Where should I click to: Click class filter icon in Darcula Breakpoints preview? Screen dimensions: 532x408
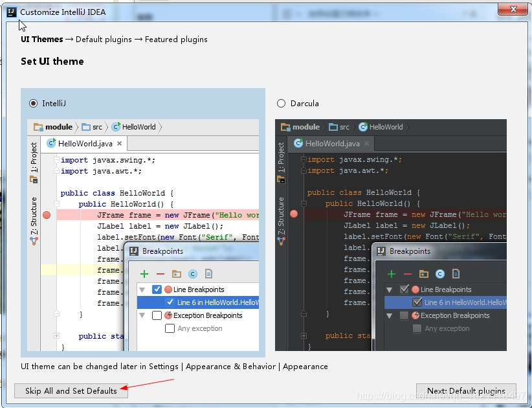tap(440, 274)
